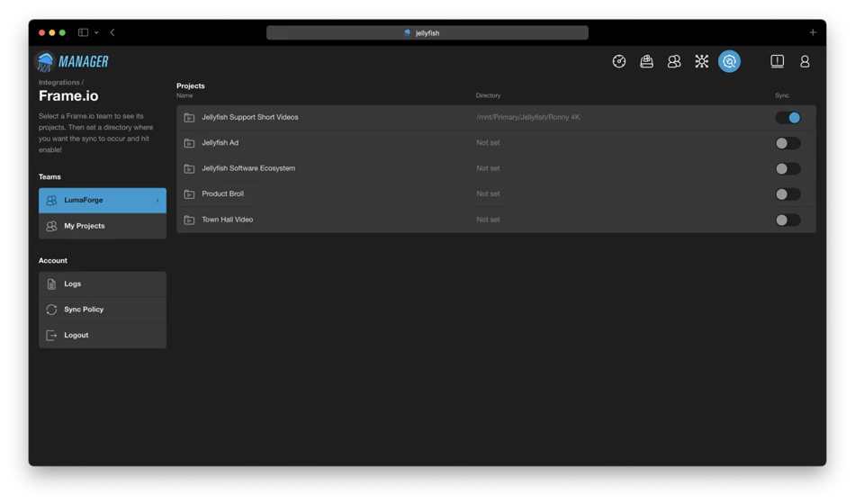Image resolution: width=855 pixels, height=504 pixels.
Task: Set directory for Jellyfish Software Ecosystem via Not set
Action: tap(488, 168)
